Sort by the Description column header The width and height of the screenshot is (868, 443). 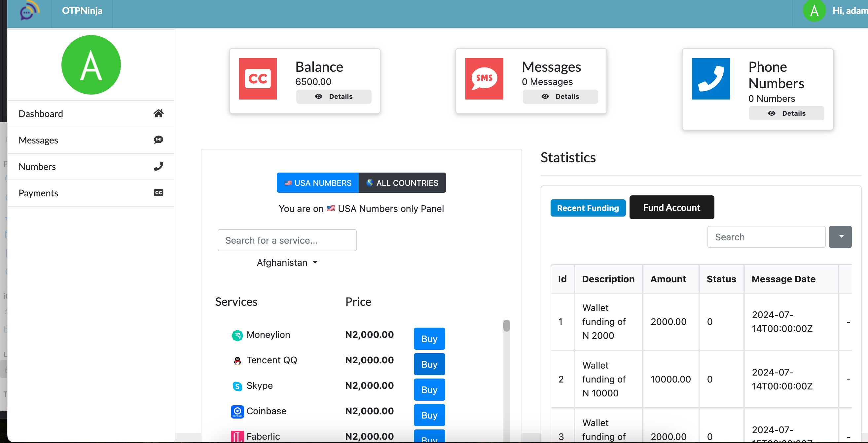(608, 279)
